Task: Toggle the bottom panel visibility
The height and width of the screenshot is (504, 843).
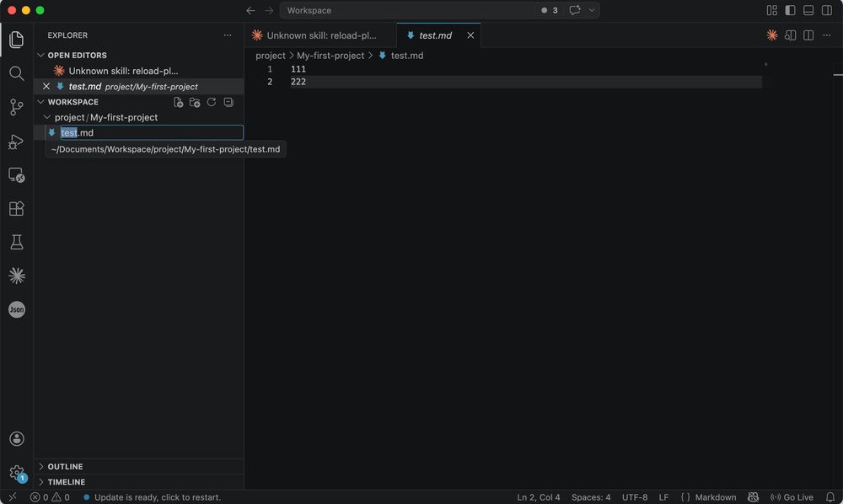Action: point(808,10)
